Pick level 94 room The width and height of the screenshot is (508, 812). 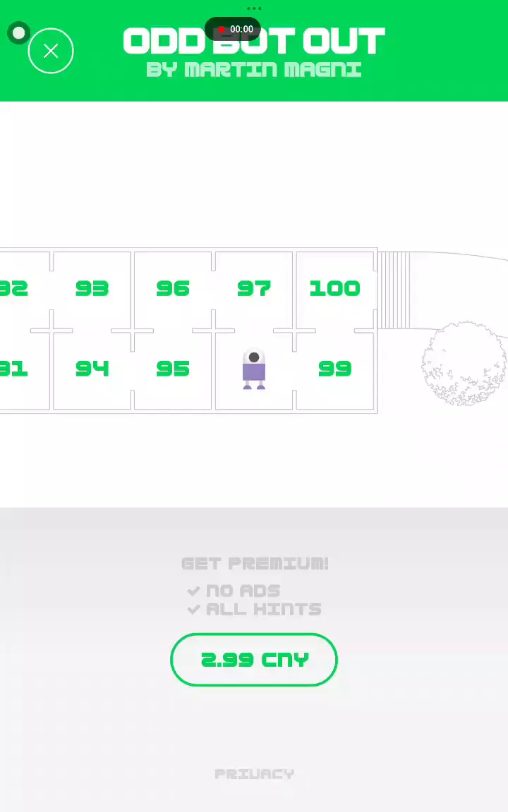[92, 369]
